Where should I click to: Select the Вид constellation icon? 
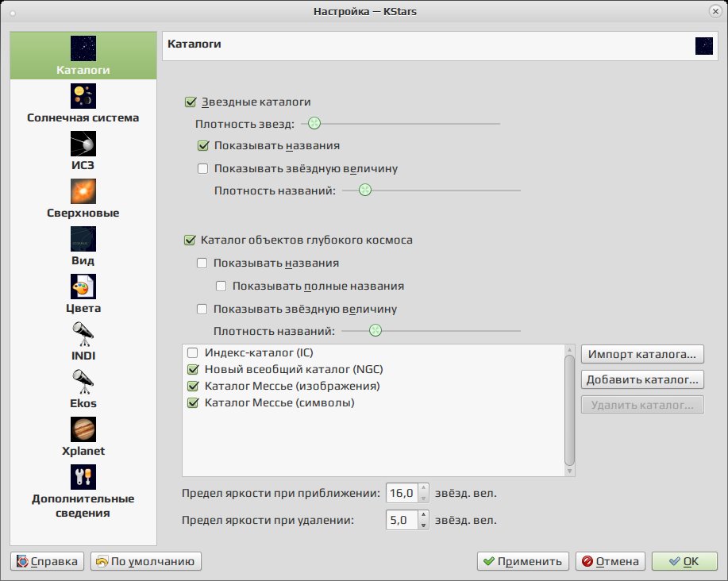click(83, 239)
